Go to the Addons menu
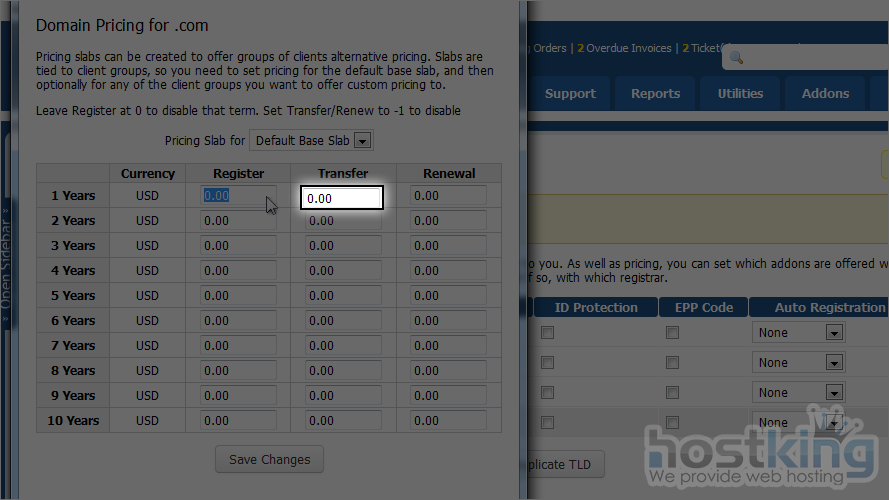The width and height of the screenshot is (889, 500). coord(825,94)
